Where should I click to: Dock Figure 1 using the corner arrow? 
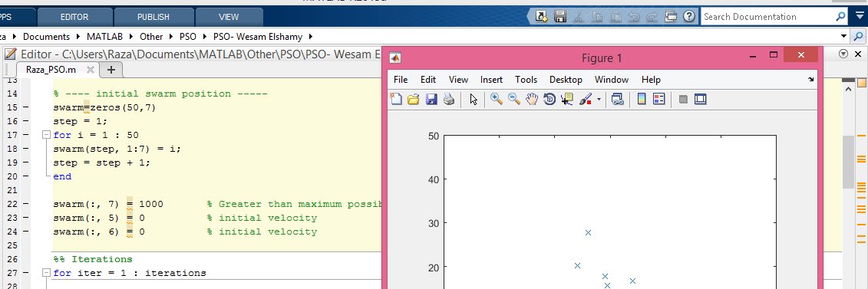(x=811, y=80)
